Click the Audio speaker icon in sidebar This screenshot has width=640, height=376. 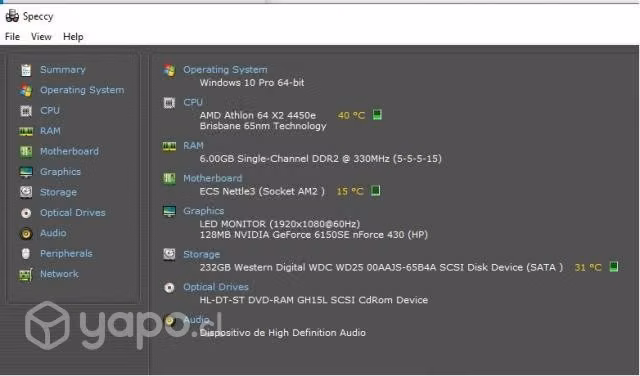tap(26, 233)
